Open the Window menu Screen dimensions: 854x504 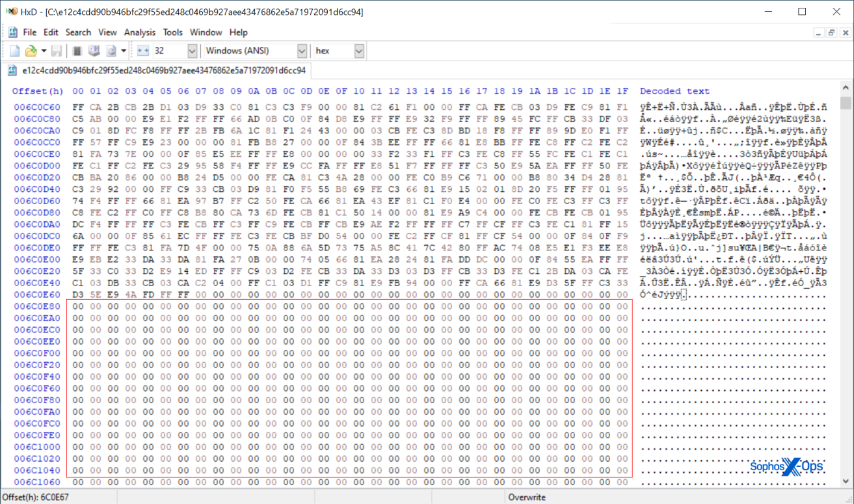[x=206, y=32]
